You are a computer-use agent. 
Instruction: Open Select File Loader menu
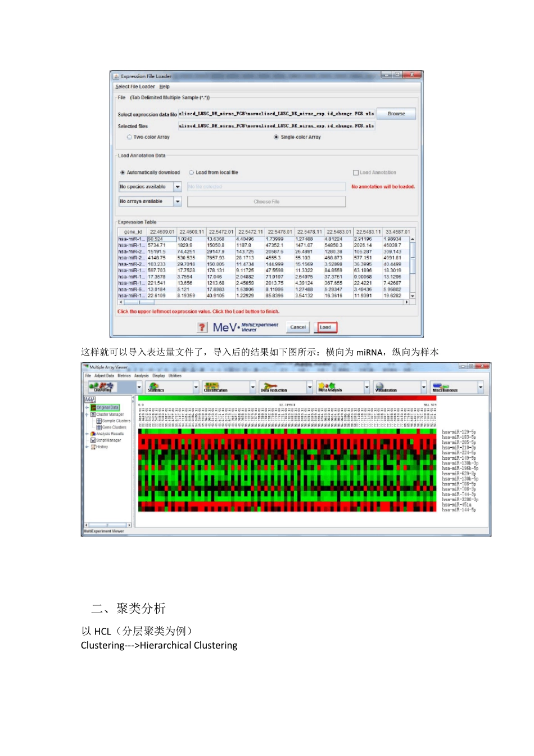(135, 87)
